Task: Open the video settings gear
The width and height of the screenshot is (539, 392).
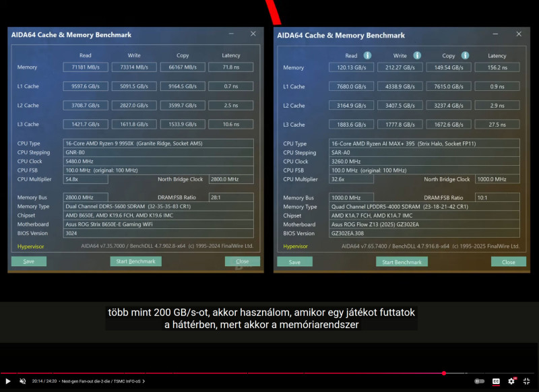Action: pyautogui.click(x=511, y=381)
